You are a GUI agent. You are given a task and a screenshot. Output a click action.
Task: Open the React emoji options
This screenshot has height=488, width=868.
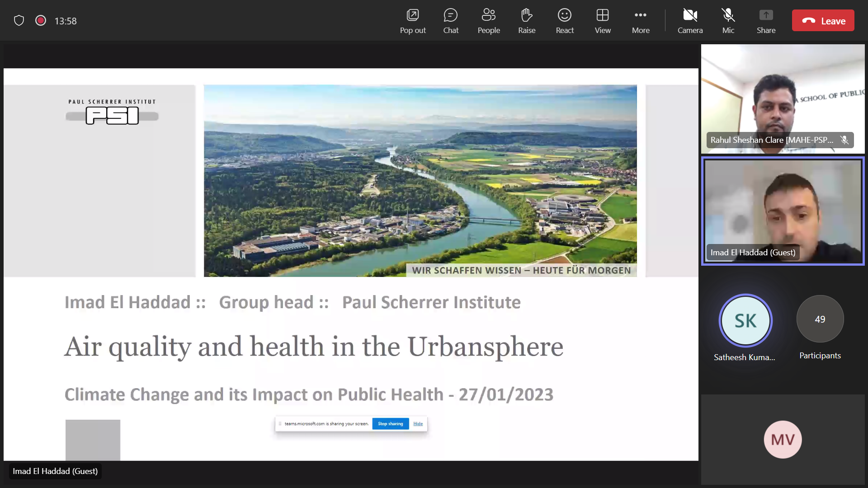pos(564,21)
